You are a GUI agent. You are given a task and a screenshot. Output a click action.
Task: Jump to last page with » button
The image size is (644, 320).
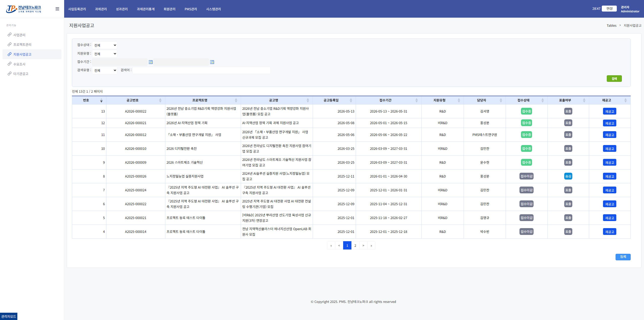click(x=371, y=245)
